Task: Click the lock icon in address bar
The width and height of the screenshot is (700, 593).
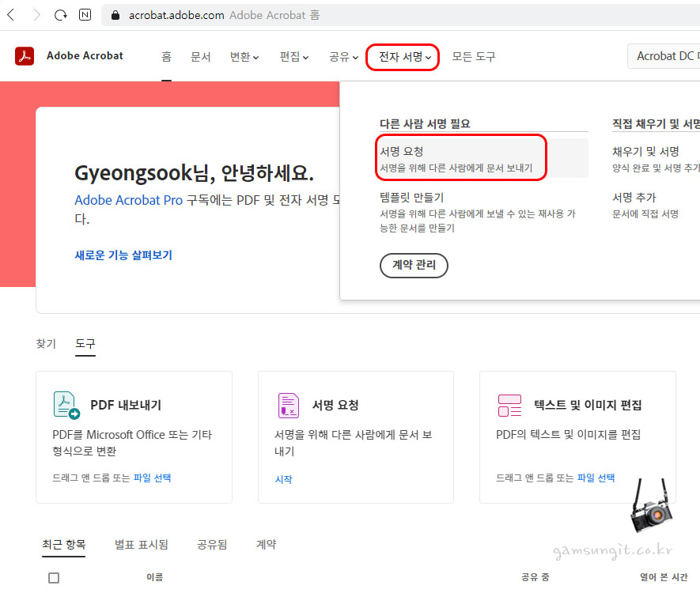Action: pos(115,15)
